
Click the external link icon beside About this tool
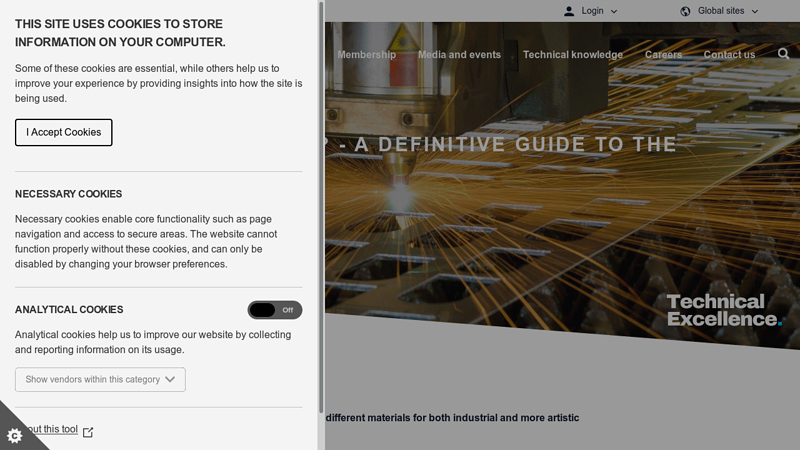(88, 431)
